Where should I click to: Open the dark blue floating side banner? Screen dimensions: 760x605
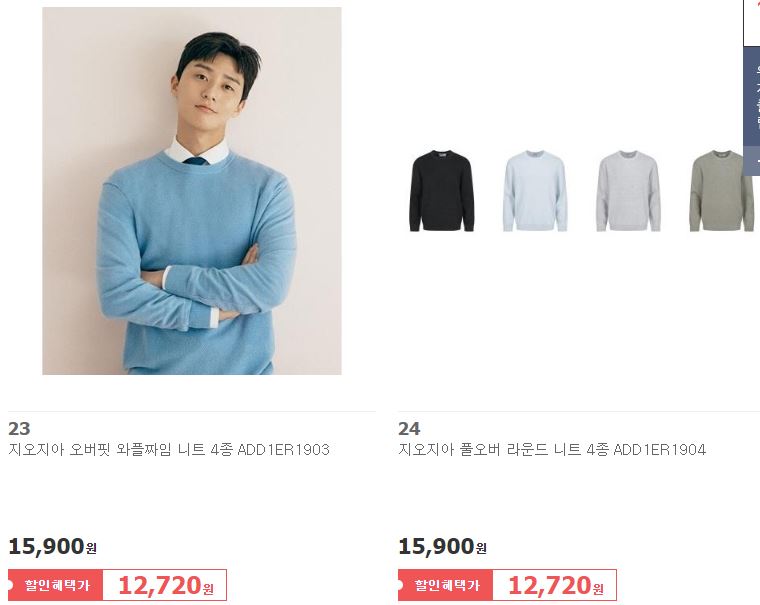tap(752, 97)
